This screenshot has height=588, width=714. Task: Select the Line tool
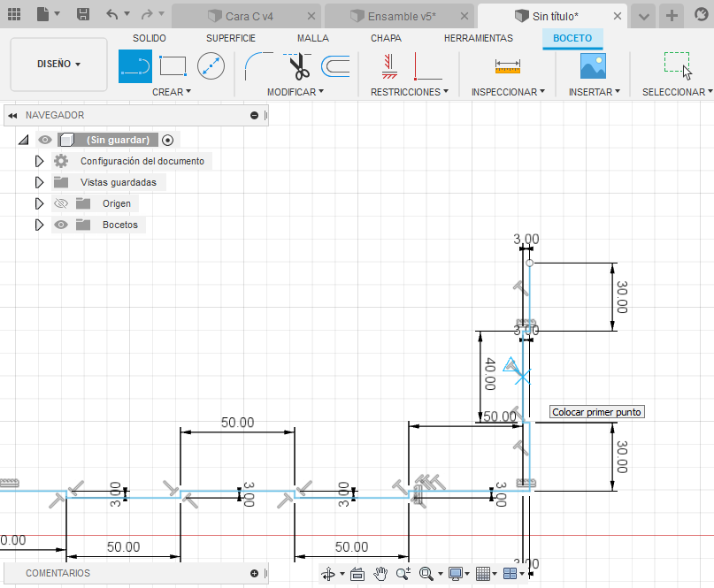[135, 66]
